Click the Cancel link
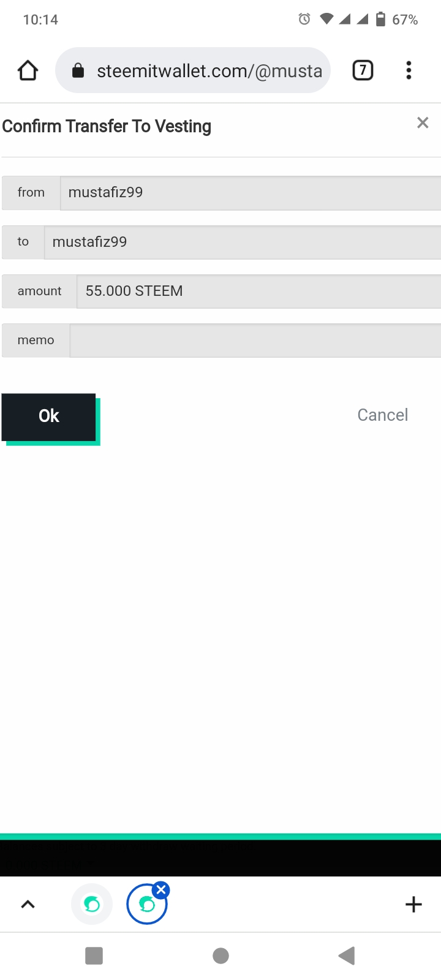The height and width of the screenshot is (980, 441). [383, 415]
